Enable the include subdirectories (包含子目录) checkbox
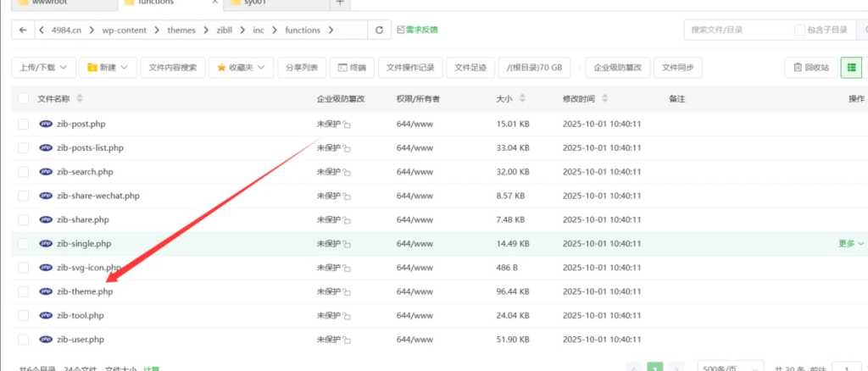The image size is (868, 371). tap(799, 30)
